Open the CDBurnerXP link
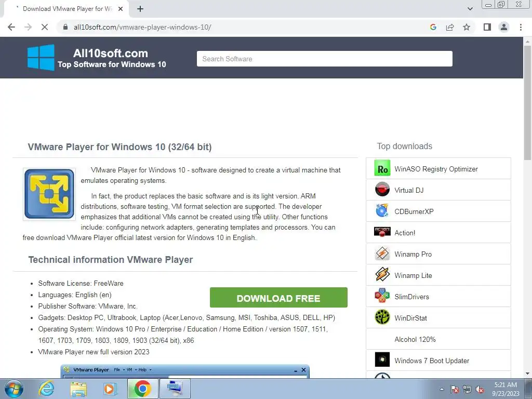 [414, 212]
